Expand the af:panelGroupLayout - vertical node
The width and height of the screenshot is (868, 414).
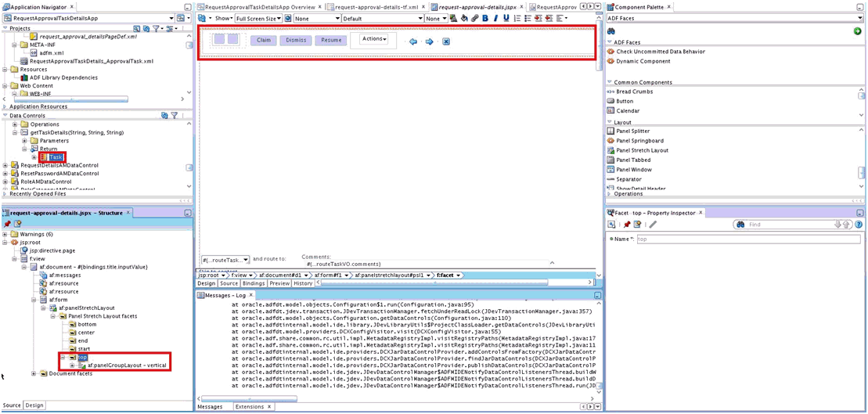pyautogui.click(x=73, y=365)
